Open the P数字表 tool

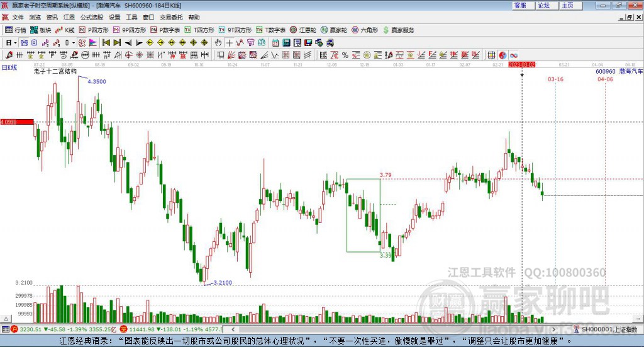(165, 30)
